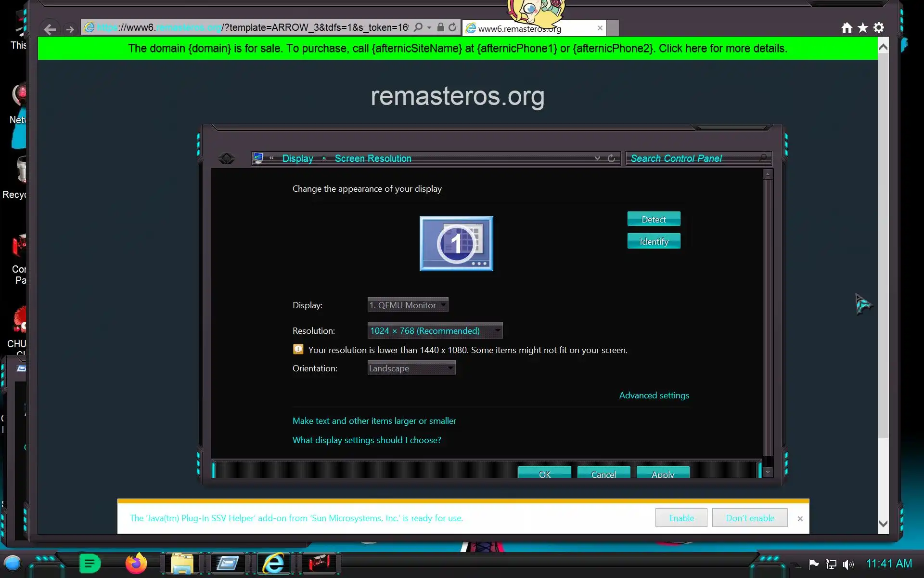Open the Resolution dropdown
This screenshot has width=924, height=578.
(435, 330)
